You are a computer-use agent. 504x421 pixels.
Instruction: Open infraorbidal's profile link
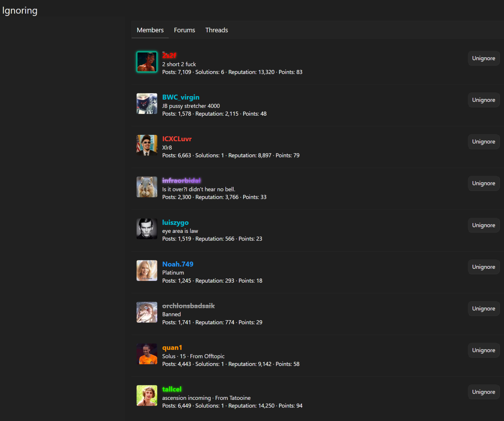coord(181,181)
